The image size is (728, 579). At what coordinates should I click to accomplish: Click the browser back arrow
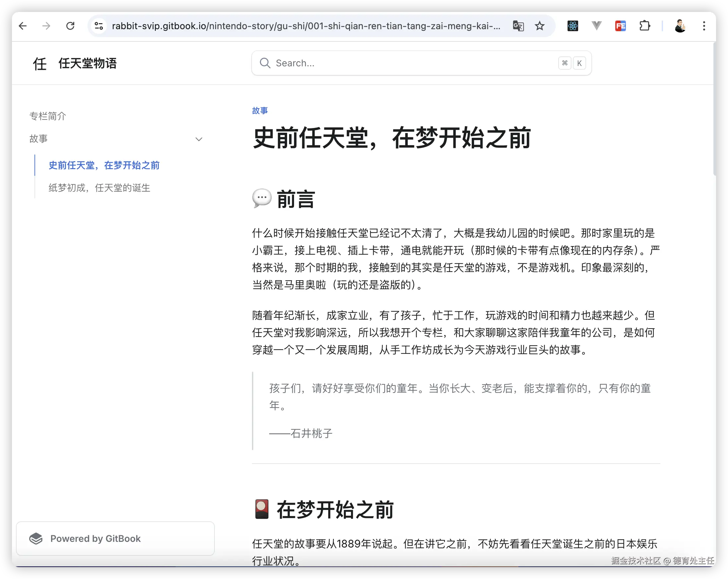(23, 26)
